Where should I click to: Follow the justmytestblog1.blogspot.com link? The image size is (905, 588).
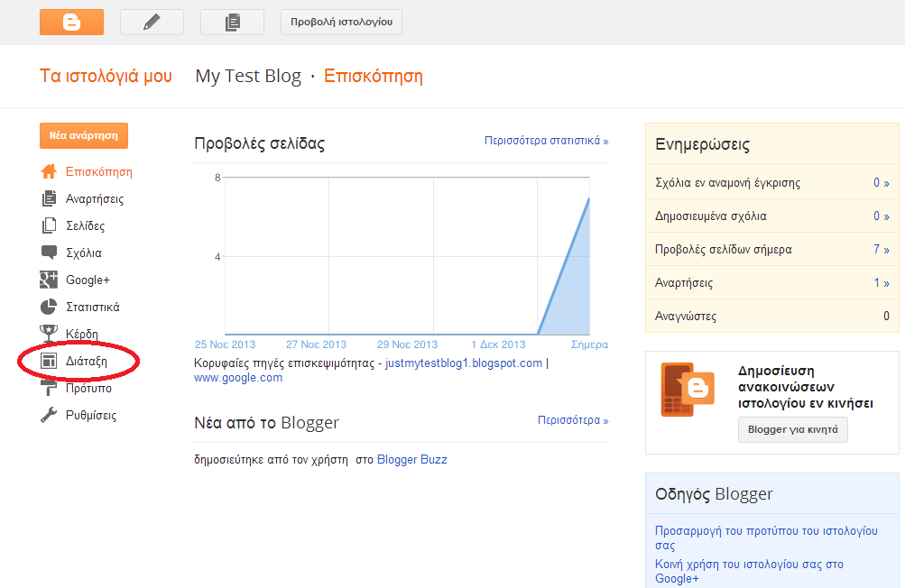tap(464, 363)
